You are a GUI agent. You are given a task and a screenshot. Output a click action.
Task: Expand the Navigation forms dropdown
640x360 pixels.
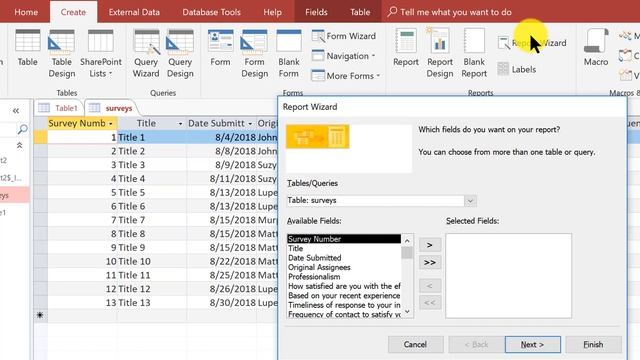pyautogui.click(x=344, y=56)
